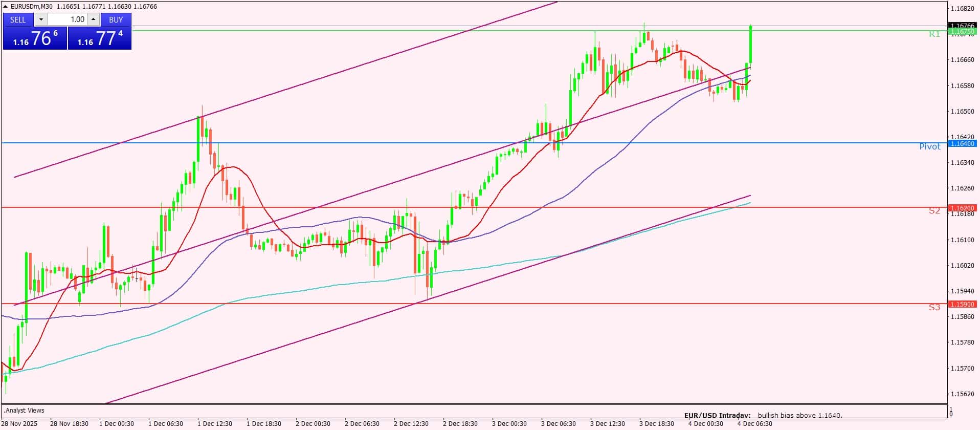Screen dimensions: 980x430
Task: Select the EURUSDm,M30 chart title text
Action: 32,7
